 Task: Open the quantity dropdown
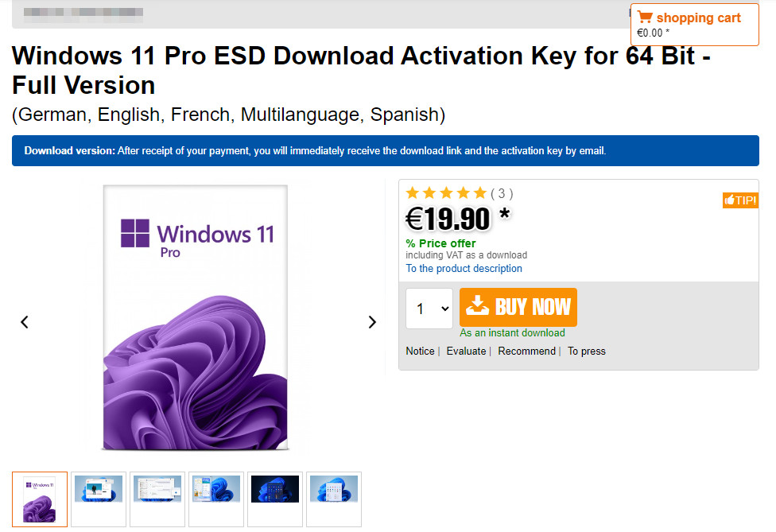tap(429, 309)
